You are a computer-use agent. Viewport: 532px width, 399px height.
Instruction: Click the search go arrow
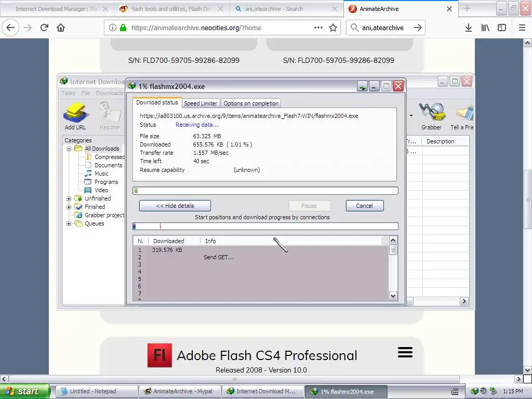(418, 28)
